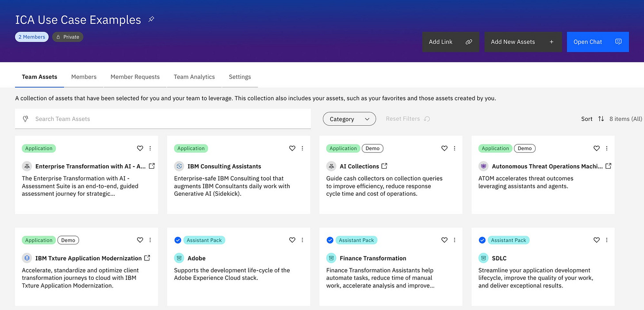Favorite the Finance Transformation pack

pos(444,240)
